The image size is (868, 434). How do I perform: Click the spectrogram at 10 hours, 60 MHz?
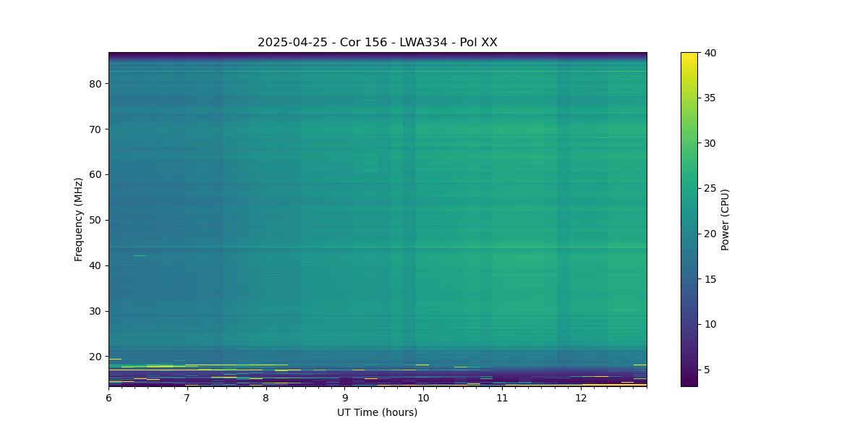click(423, 174)
